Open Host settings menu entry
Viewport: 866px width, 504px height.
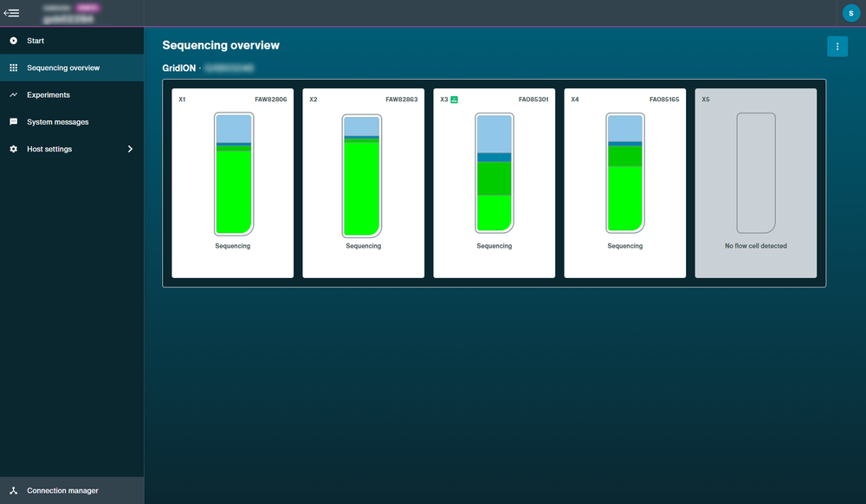coord(72,149)
